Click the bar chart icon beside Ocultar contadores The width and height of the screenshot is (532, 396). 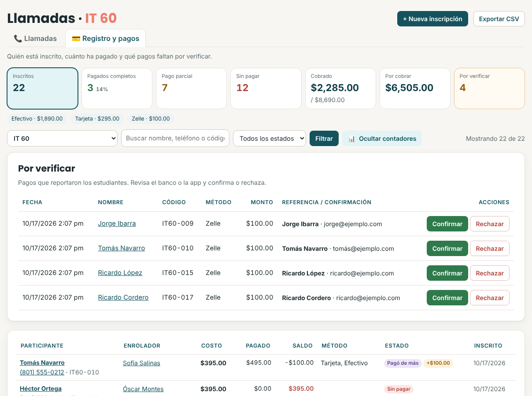pyautogui.click(x=351, y=139)
